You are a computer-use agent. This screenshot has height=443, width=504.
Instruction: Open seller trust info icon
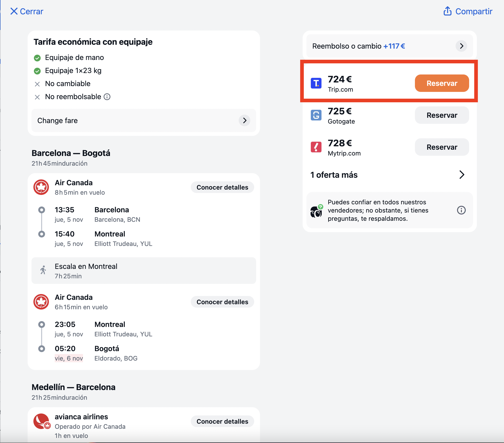pos(461,210)
